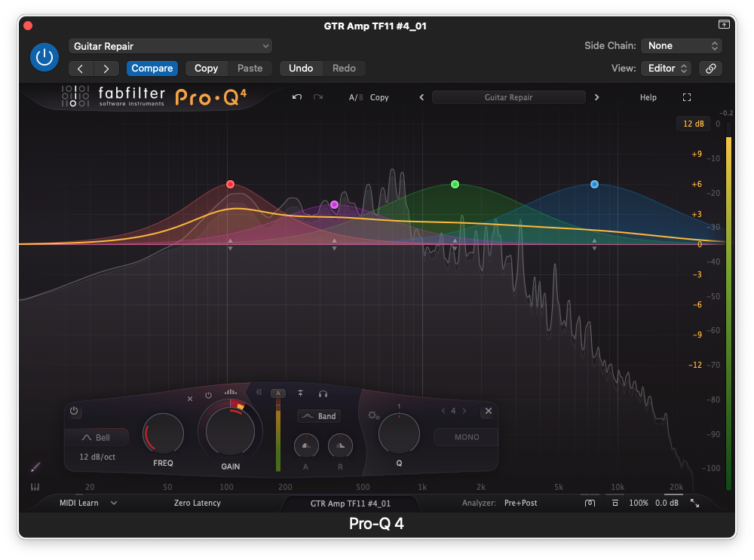Toggle the plugin bypass power button

coord(44,57)
